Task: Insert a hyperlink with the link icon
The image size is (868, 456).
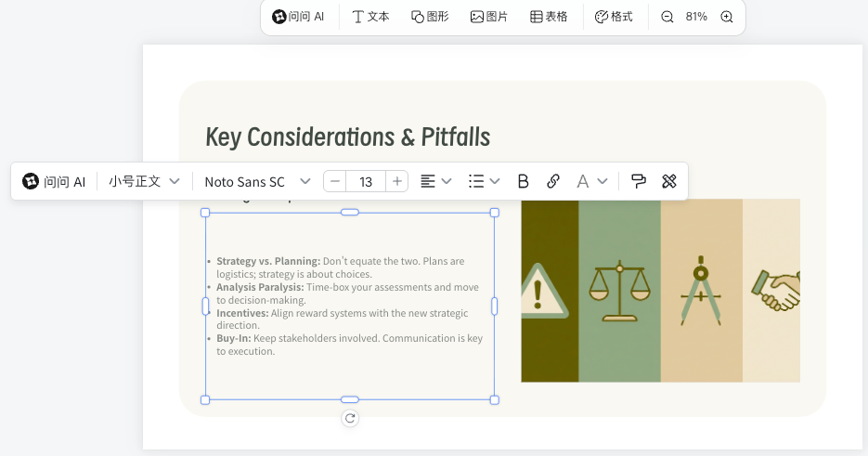Action: [553, 181]
